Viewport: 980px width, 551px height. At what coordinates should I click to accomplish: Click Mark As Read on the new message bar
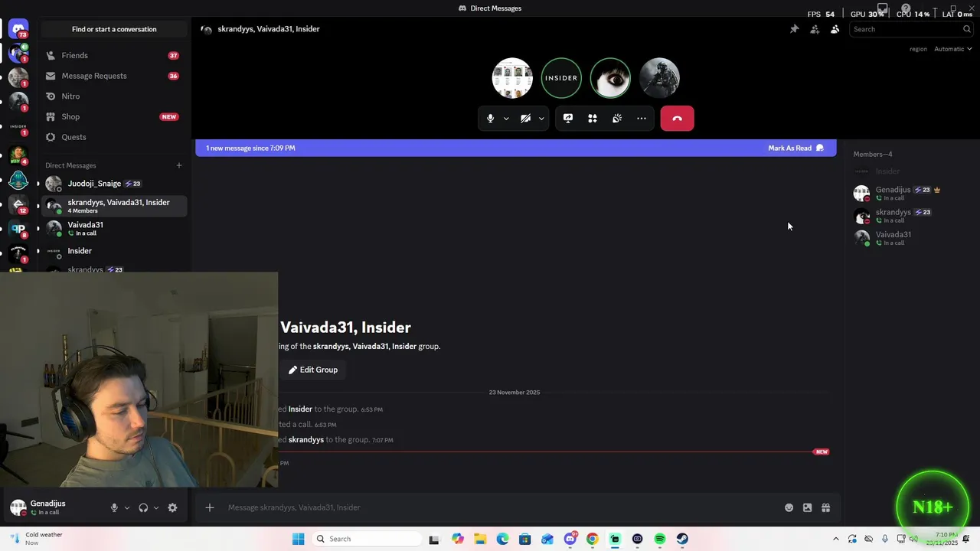[796, 148]
